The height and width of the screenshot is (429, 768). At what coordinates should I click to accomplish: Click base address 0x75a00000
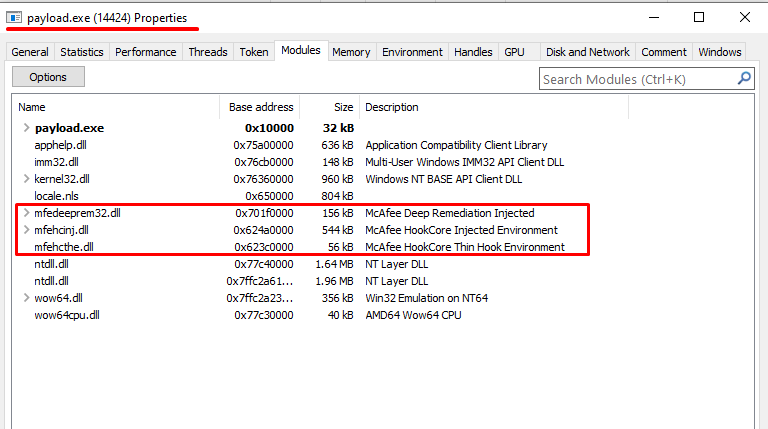pyautogui.click(x=263, y=145)
